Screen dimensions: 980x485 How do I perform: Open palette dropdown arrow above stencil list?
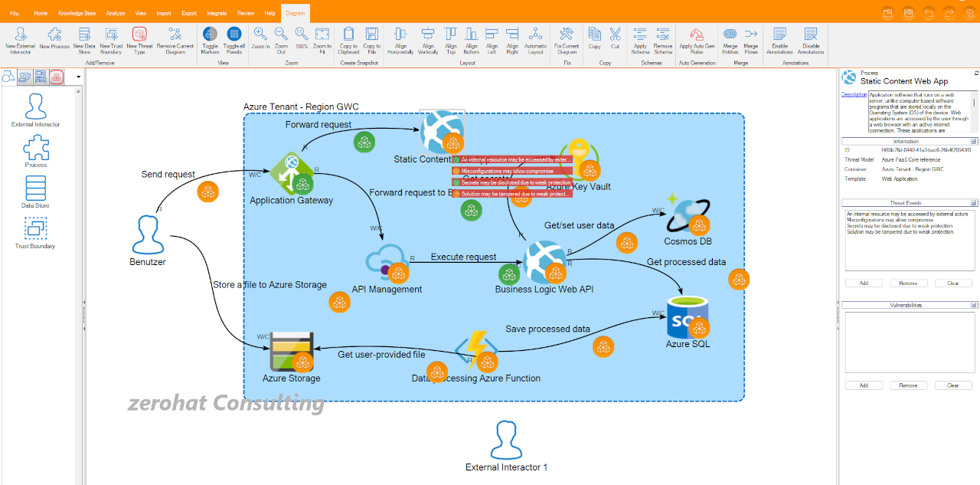pyautogui.click(x=79, y=77)
